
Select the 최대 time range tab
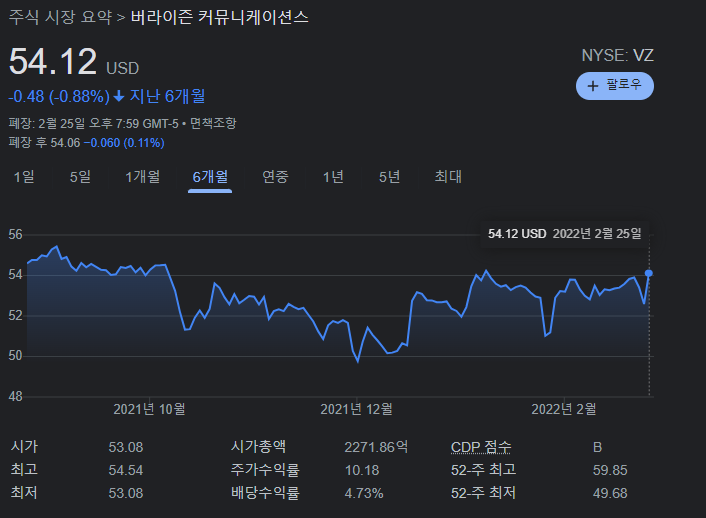point(448,177)
